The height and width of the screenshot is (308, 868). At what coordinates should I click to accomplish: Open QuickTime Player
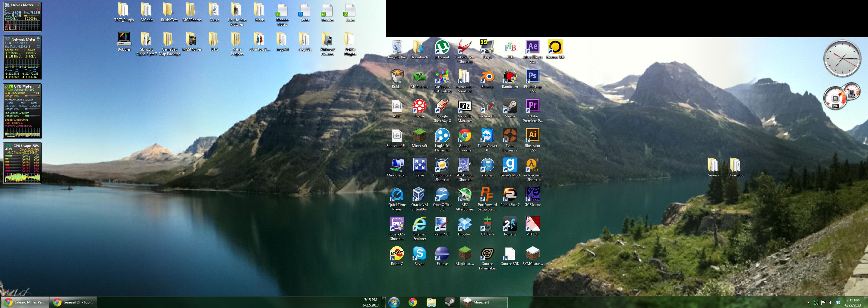tap(397, 199)
